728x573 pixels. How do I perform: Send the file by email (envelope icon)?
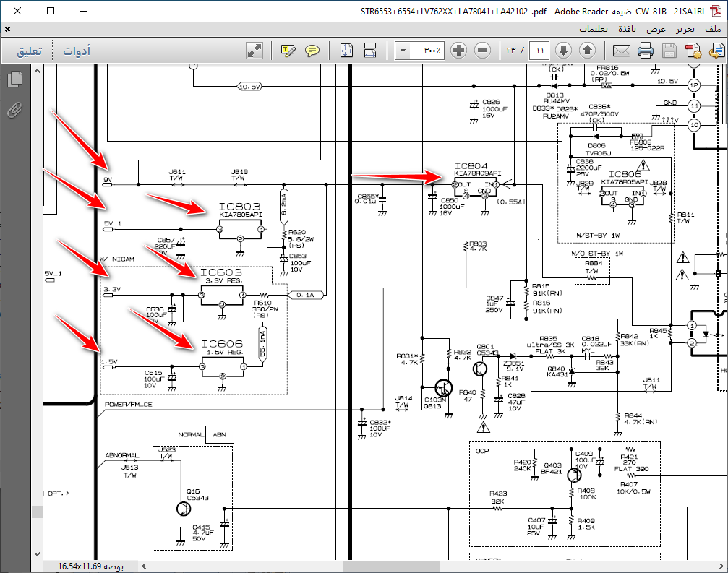pyautogui.click(x=621, y=51)
